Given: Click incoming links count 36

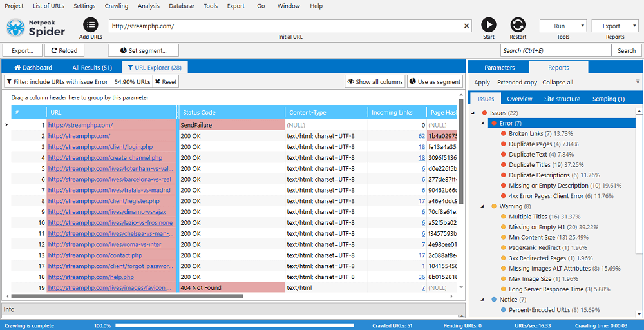Looking at the screenshot, I should click(421, 277).
